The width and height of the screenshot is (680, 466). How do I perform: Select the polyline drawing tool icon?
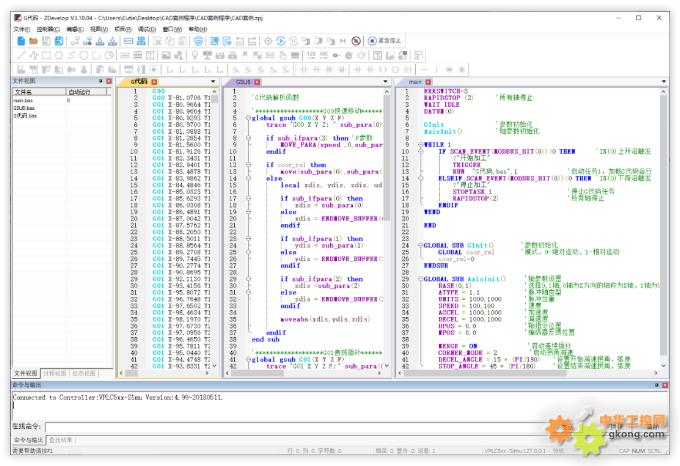(x=33, y=55)
